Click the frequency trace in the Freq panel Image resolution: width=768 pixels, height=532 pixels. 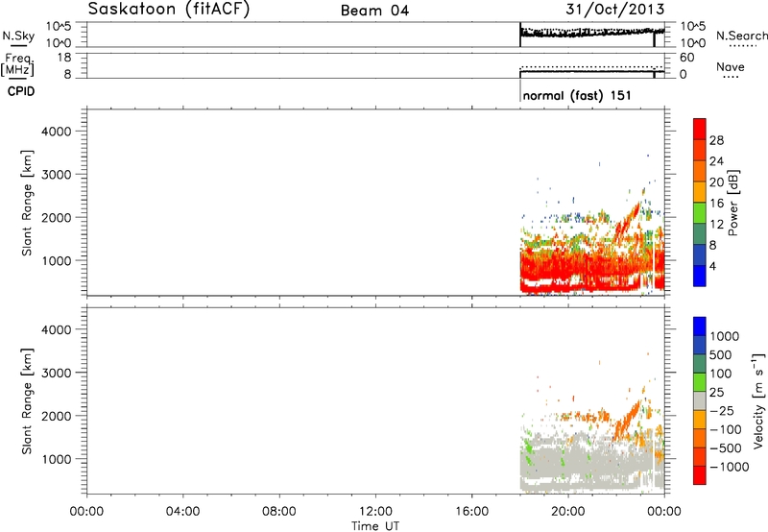[x=591, y=71]
